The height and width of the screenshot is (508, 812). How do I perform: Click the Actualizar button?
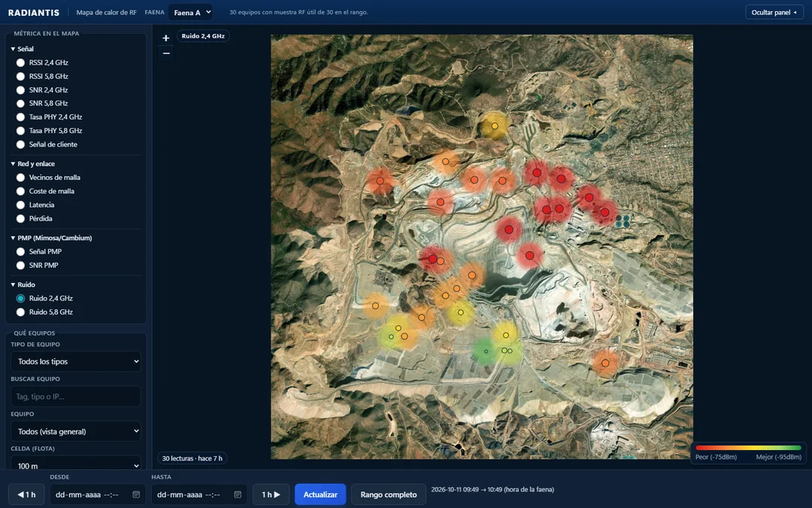[x=320, y=494]
